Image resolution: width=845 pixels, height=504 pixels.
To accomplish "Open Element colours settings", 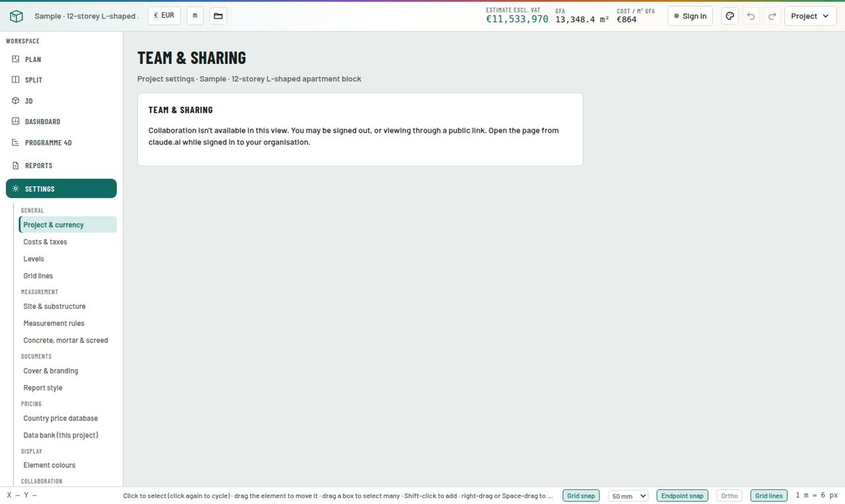I will coord(68,466).
